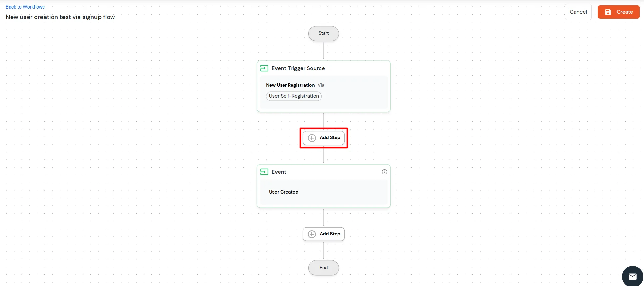Select the User Created event entry
The image size is (644, 286).
[x=284, y=192]
